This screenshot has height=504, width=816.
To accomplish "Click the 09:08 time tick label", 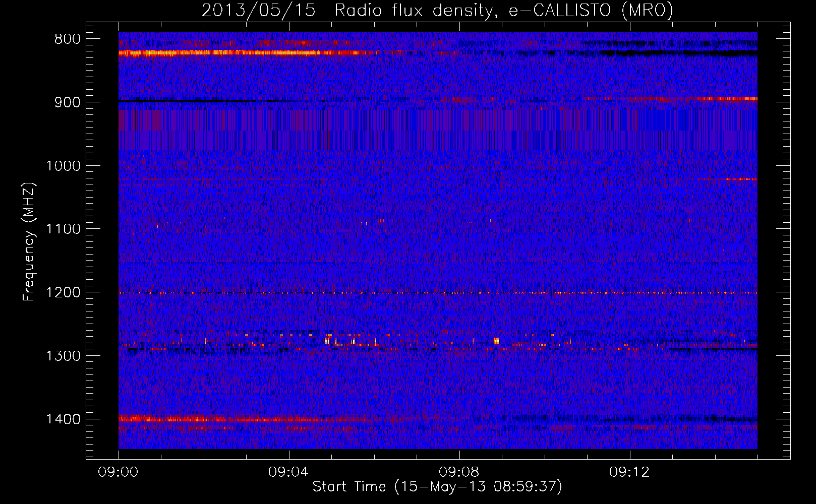I will click(x=459, y=472).
